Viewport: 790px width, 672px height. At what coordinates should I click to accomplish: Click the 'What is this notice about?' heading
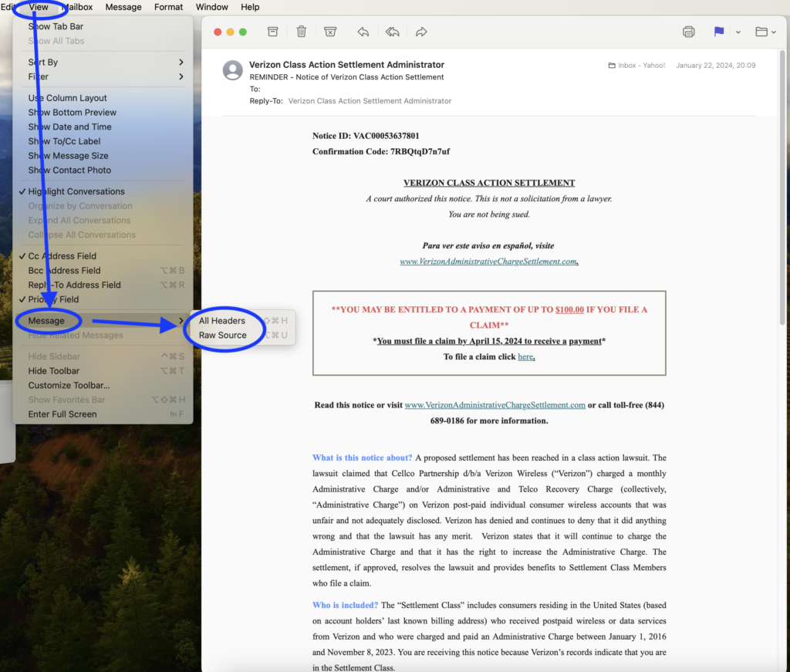coord(363,458)
